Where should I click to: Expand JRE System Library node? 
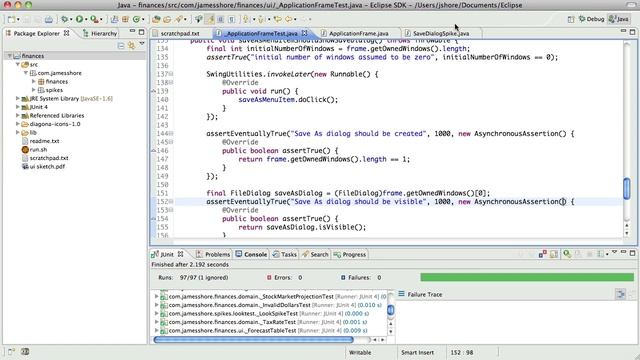(x=18, y=98)
